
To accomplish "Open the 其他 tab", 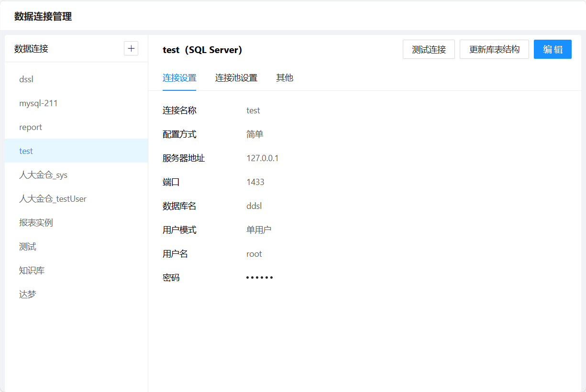I will (x=285, y=78).
